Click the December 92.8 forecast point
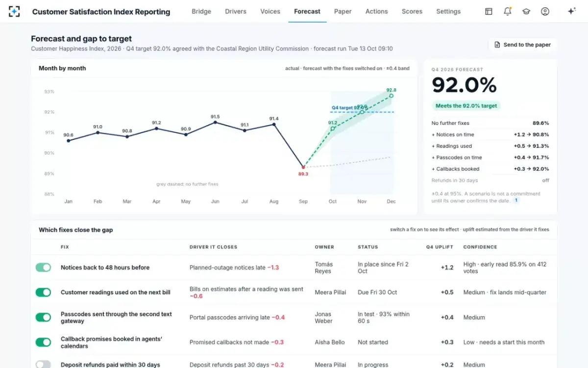This screenshot has height=368, width=588. pos(391,96)
